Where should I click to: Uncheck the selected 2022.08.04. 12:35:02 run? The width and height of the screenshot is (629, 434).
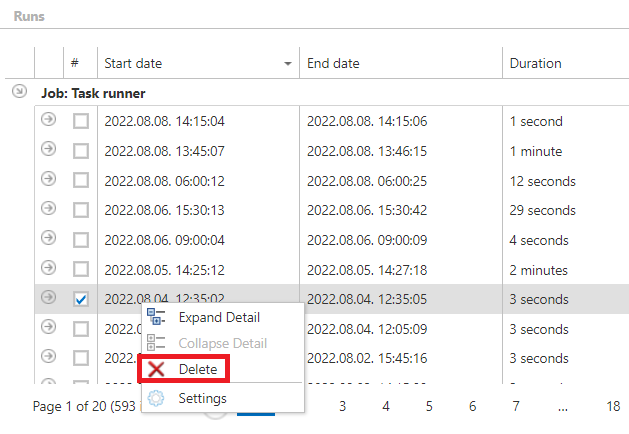click(x=80, y=299)
